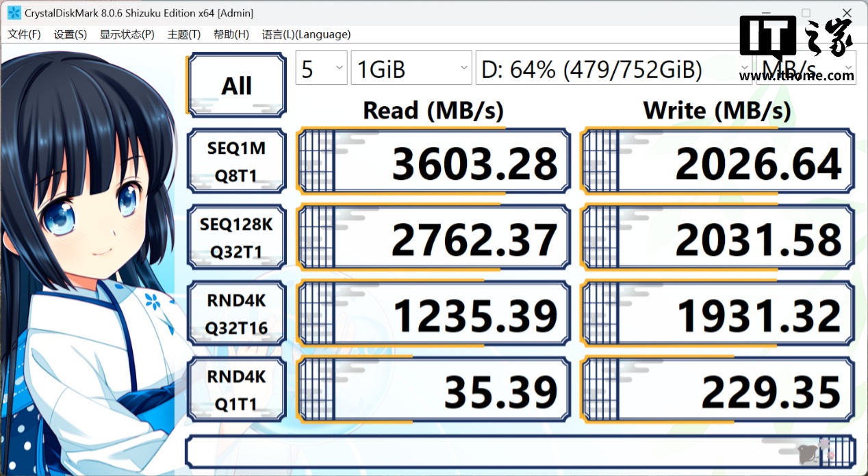Run the RND4K Q1T1 test
Image resolution: width=868 pixels, height=476 pixels.
click(x=236, y=390)
